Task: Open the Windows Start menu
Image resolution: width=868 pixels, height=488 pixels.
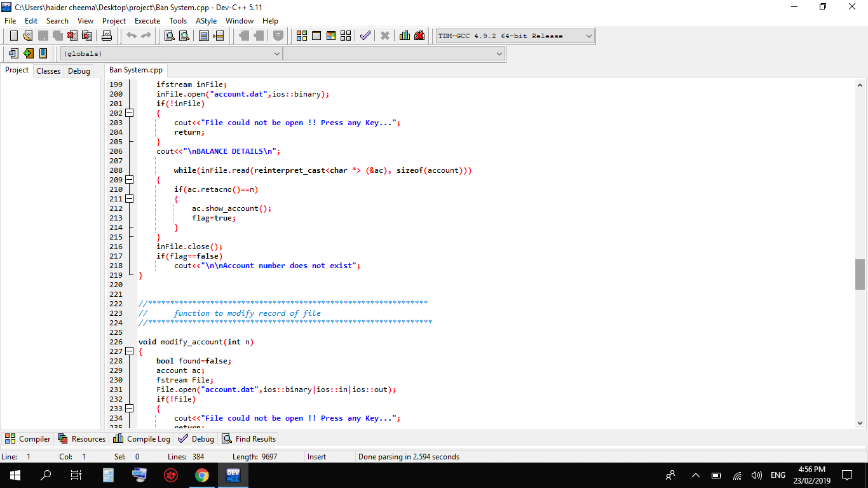Action: (x=15, y=475)
